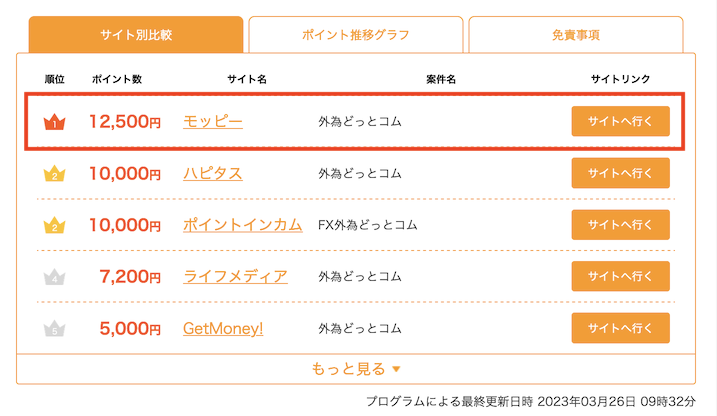Follow the ポイントインカム link
This screenshot has height=416, width=717.
click(243, 225)
